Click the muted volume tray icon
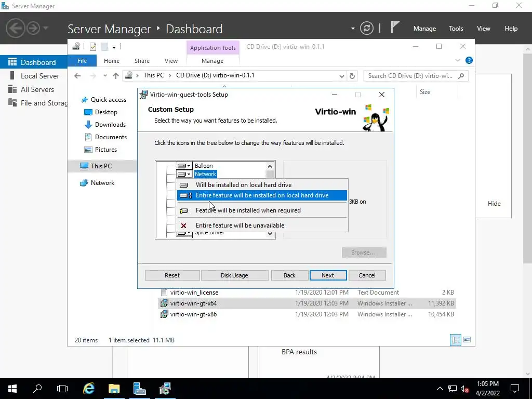Image resolution: width=532 pixels, height=399 pixels. [464, 389]
